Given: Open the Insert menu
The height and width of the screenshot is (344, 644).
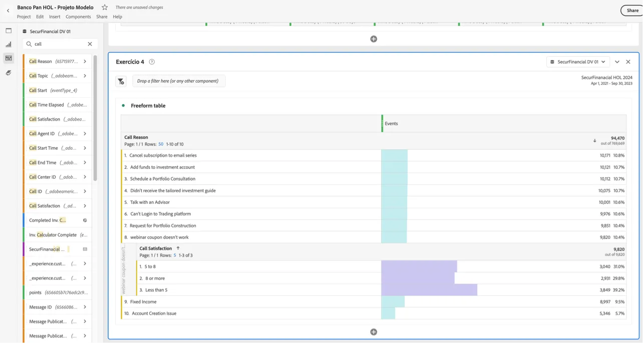Looking at the screenshot, I should tap(55, 17).
